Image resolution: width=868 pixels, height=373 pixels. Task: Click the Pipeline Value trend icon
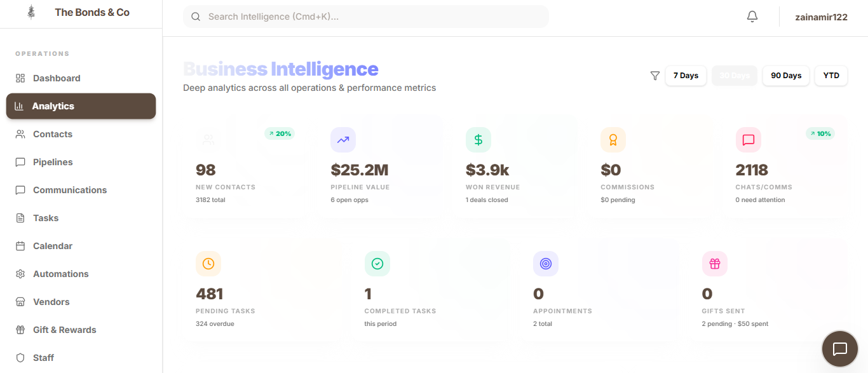pos(343,140)
